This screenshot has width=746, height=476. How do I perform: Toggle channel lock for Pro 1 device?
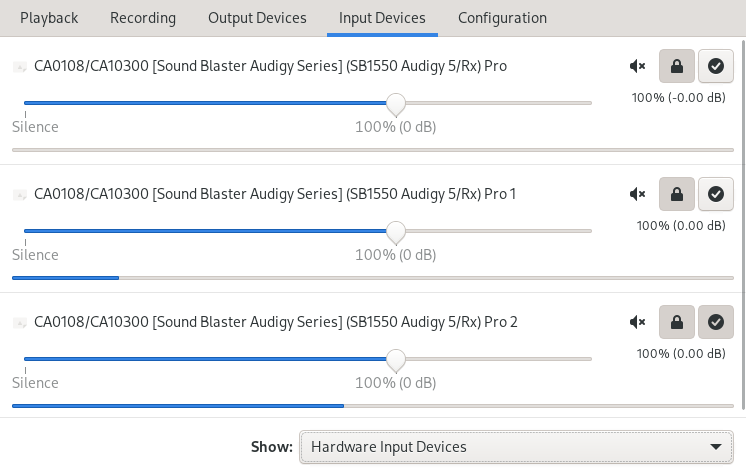677,194
